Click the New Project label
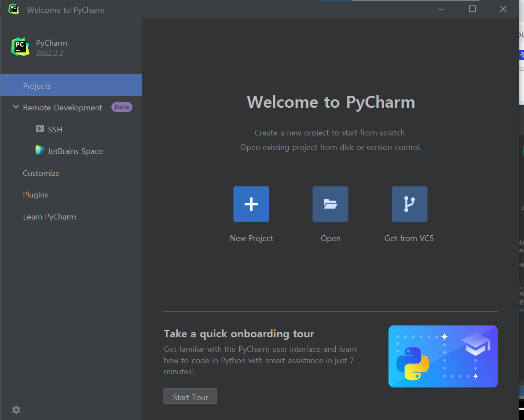Image resolution: width=524 pixels, height=420 pixels. (251, 238)
